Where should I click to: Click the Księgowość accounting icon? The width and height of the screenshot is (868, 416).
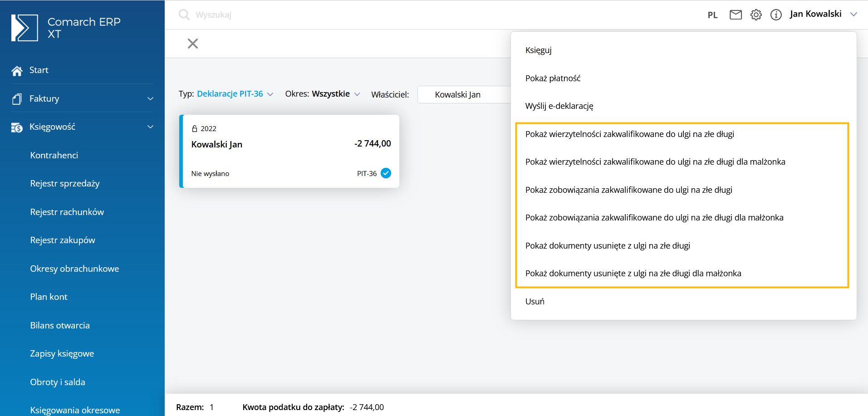17,127
